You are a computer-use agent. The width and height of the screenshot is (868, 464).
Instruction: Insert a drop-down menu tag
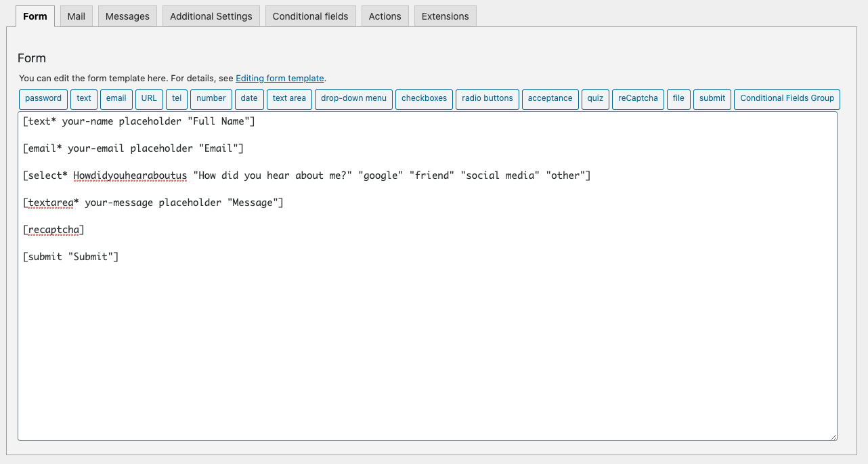[x=353, y=99]
